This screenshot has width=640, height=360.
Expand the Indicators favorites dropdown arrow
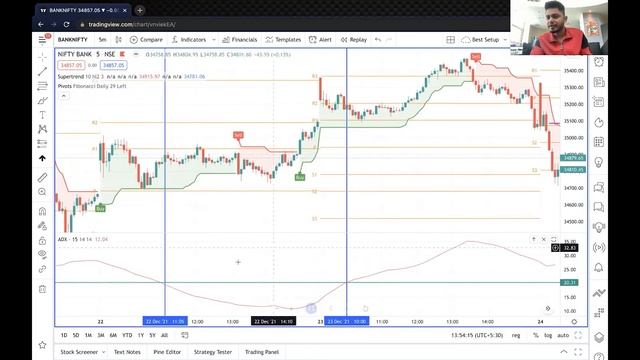tap(213, 40)
